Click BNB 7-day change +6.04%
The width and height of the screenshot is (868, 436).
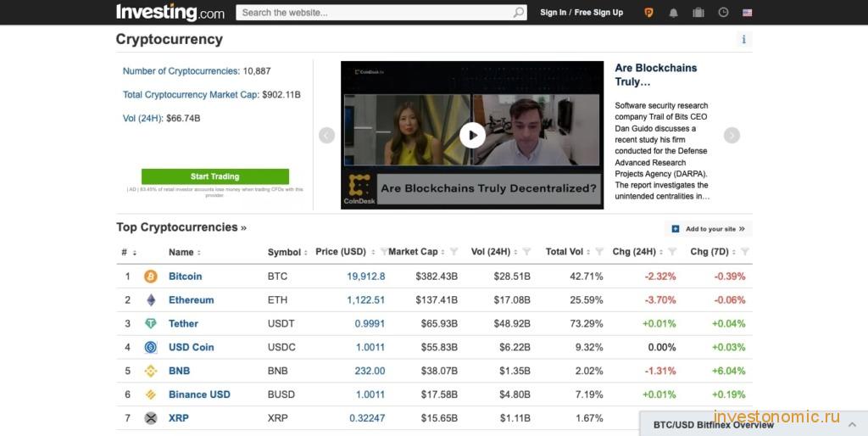728,371
